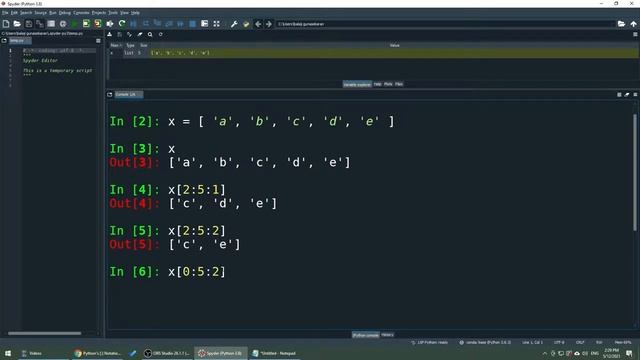Remove all variables with eraser icon
640x360 pixels.
tap(140, 35)
